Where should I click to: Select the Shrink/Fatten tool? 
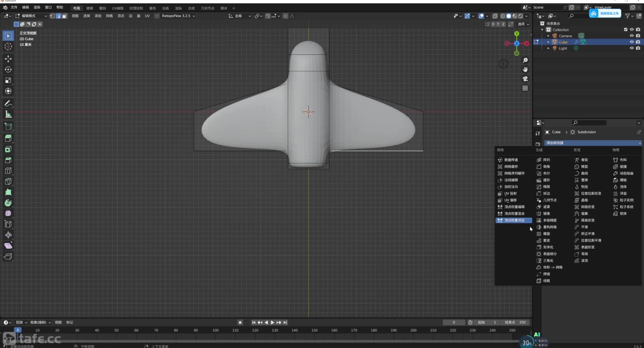[x=8, y=235]
